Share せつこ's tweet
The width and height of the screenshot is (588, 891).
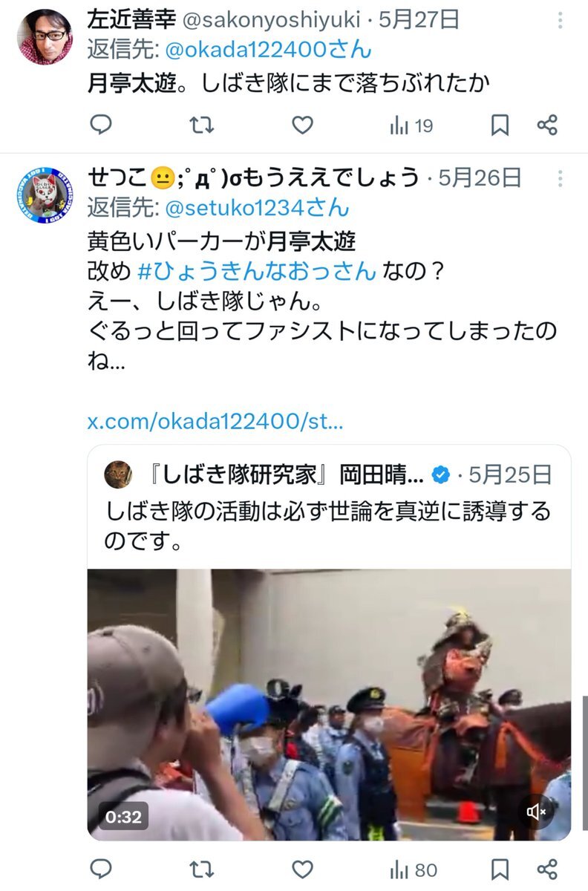tap(547, 869)
